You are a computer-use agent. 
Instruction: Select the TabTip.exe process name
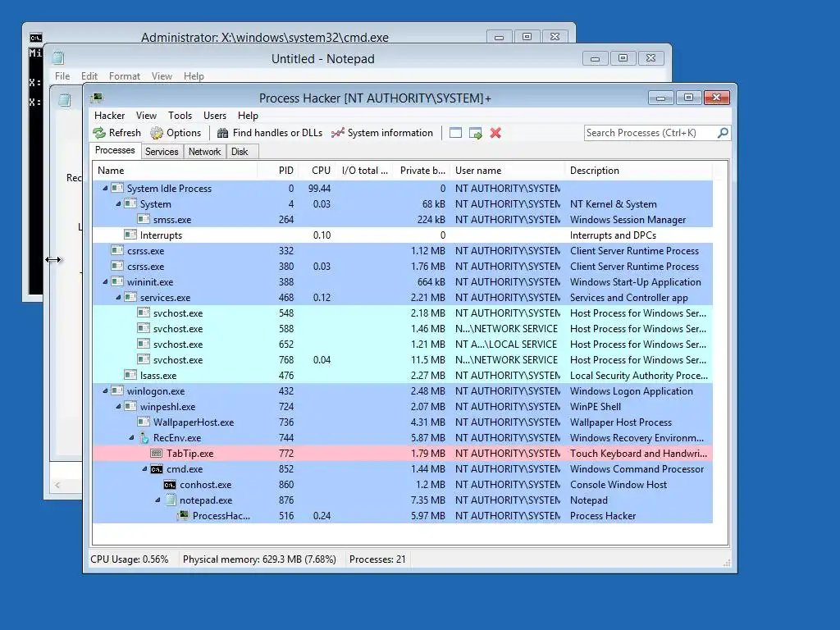click(x=189, y=454)
